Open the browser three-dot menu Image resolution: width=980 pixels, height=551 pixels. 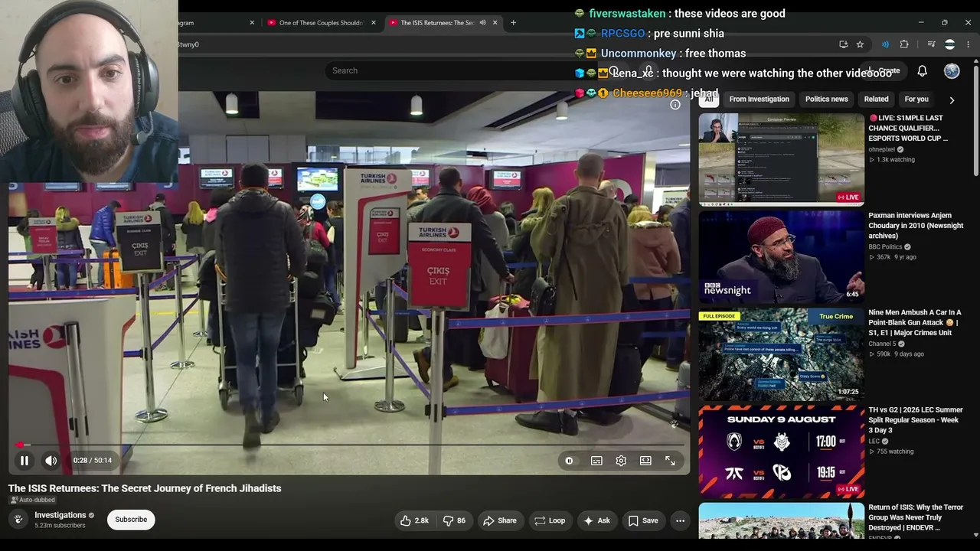(969, 44)
